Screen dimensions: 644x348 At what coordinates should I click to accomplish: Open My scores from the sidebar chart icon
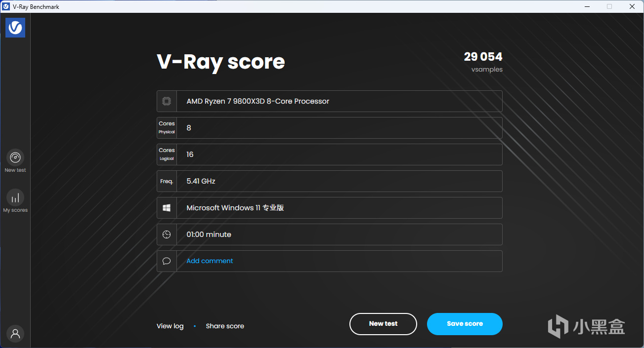click(x=15, y=197)
